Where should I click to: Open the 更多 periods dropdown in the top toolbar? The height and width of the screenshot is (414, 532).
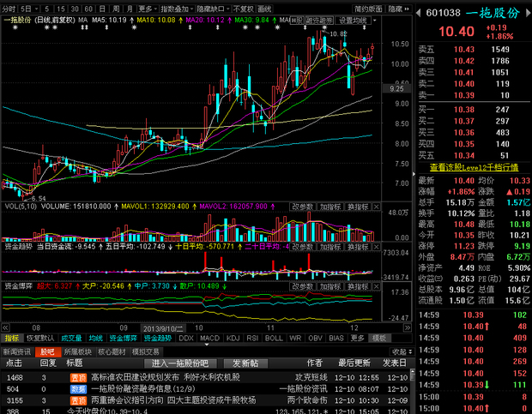pos(148,9)
